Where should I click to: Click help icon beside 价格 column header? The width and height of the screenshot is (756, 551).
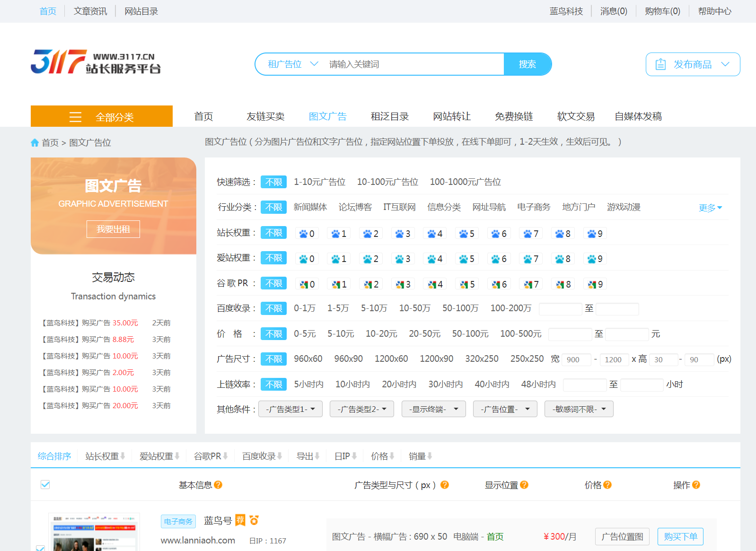click(607, 485)
